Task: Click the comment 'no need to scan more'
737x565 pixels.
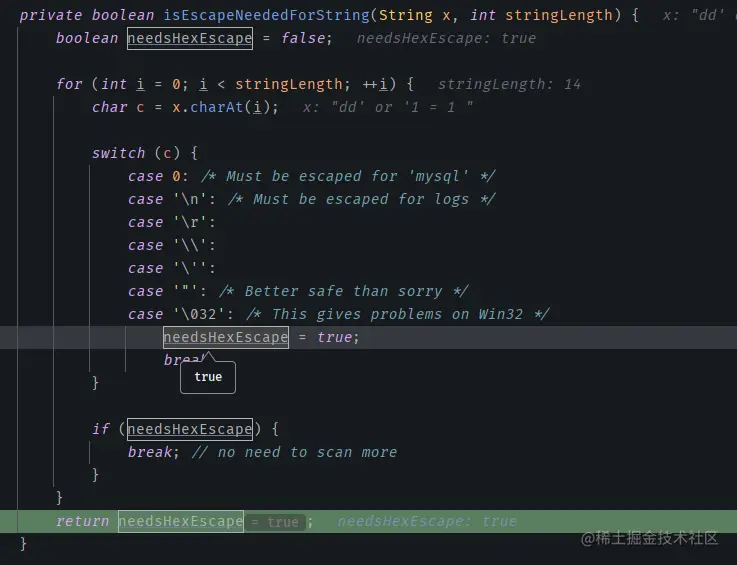Action: click(x=294, y=452)
